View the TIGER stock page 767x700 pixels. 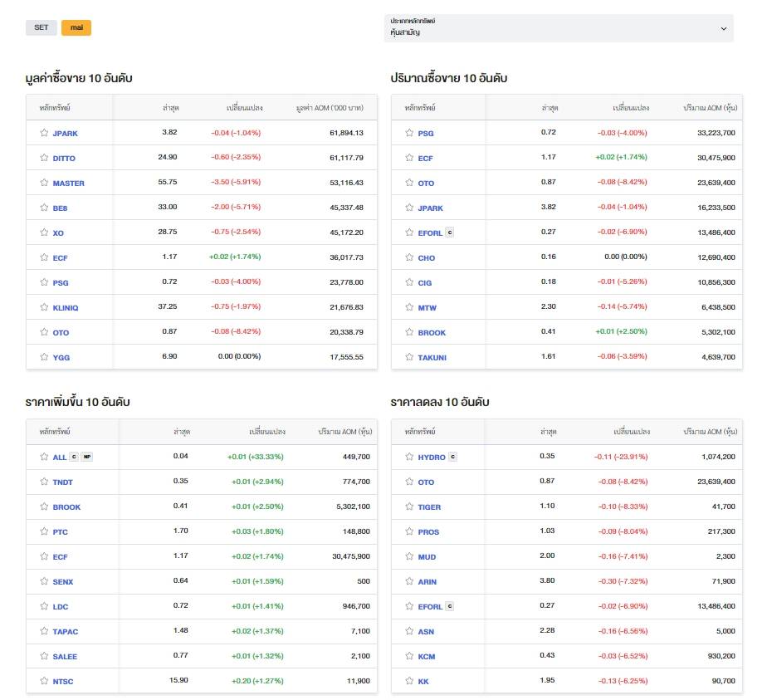(x=429, y=507)
